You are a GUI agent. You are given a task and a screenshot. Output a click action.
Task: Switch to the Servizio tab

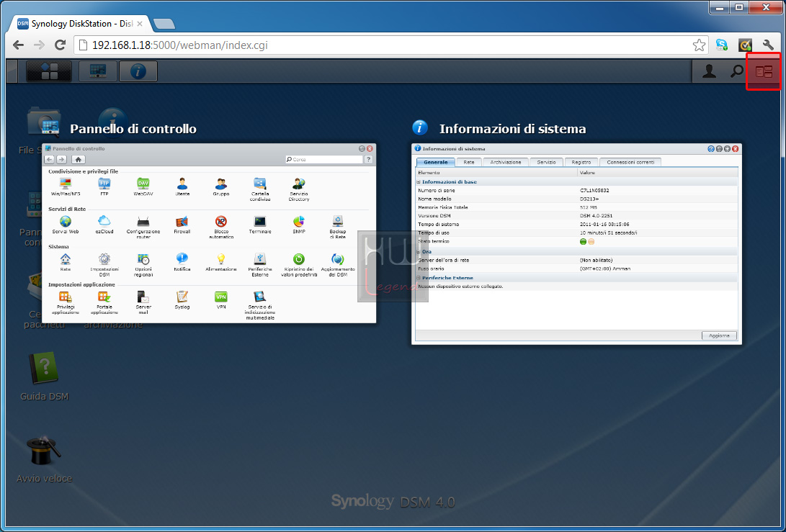click(546, 162)
